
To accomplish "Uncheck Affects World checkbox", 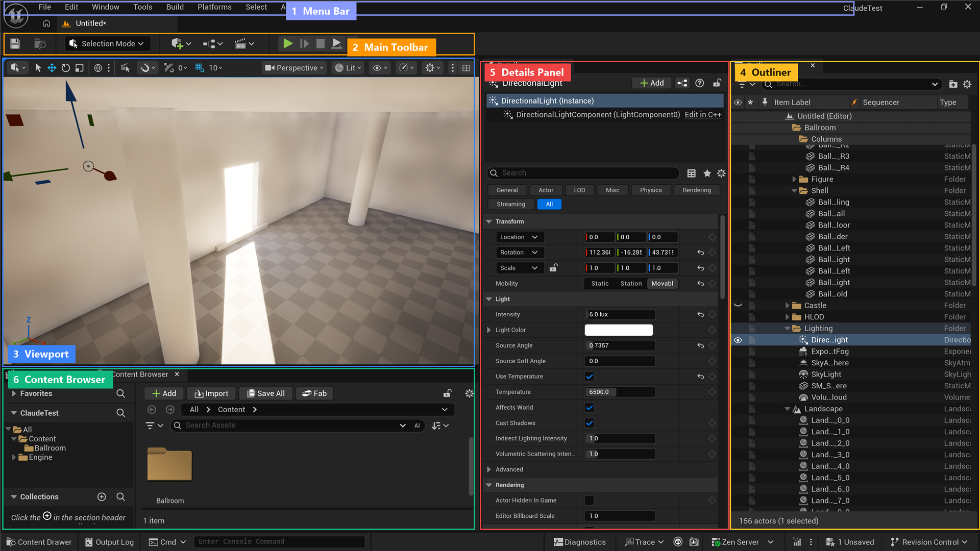I will [590, 408].
